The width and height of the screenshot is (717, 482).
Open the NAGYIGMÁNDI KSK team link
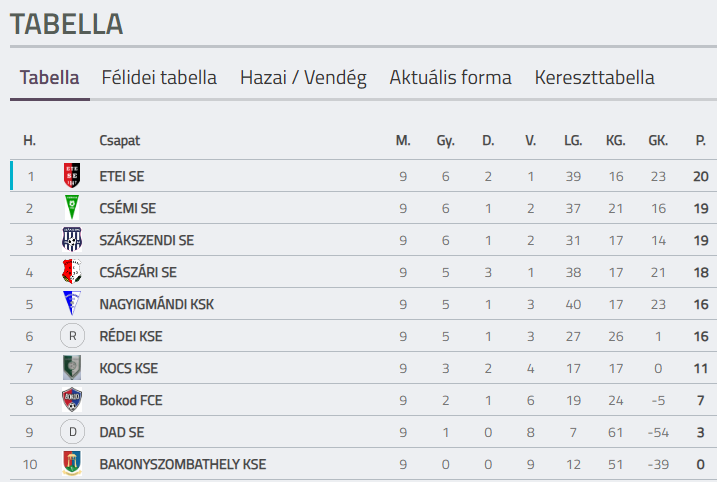(156, 304)
